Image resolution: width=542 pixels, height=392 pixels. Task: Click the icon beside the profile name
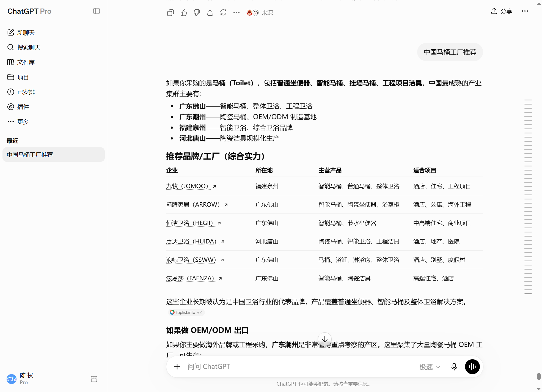(94, 379)
